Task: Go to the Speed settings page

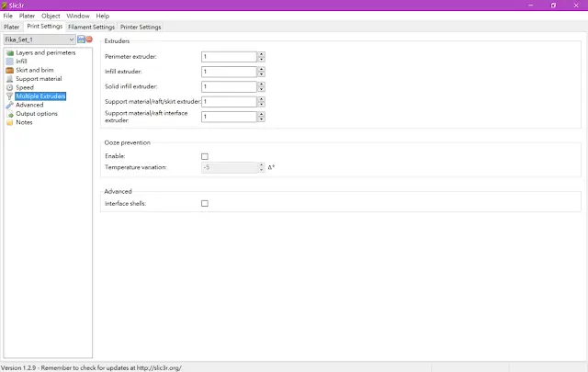Action: [25, 87]
